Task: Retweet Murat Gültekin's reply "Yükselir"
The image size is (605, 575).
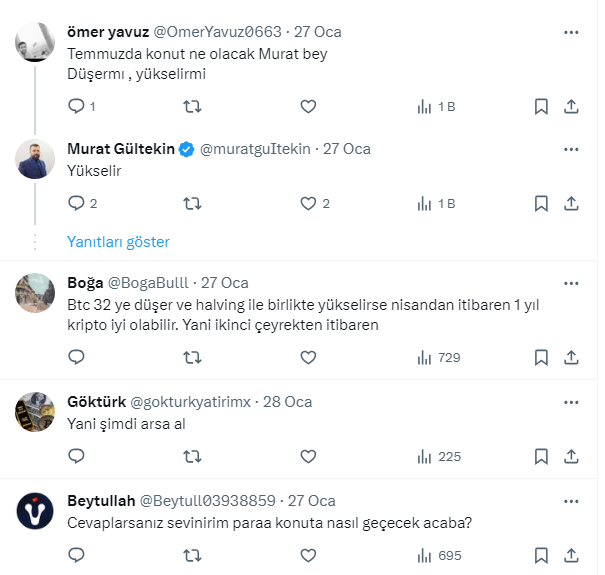Action: point(192,204)
